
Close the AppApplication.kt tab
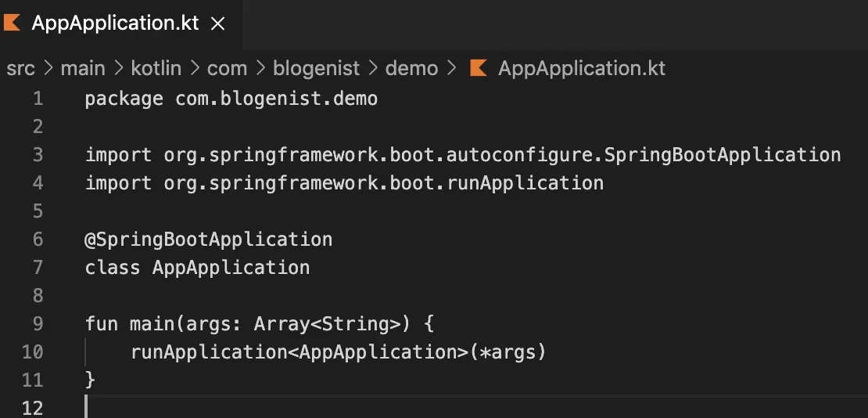coord(218,23)
